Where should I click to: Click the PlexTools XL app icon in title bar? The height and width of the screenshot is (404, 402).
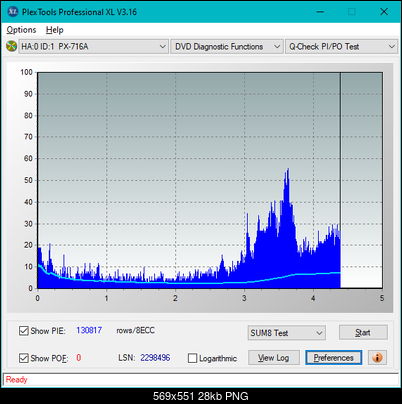tap(12, 12)
